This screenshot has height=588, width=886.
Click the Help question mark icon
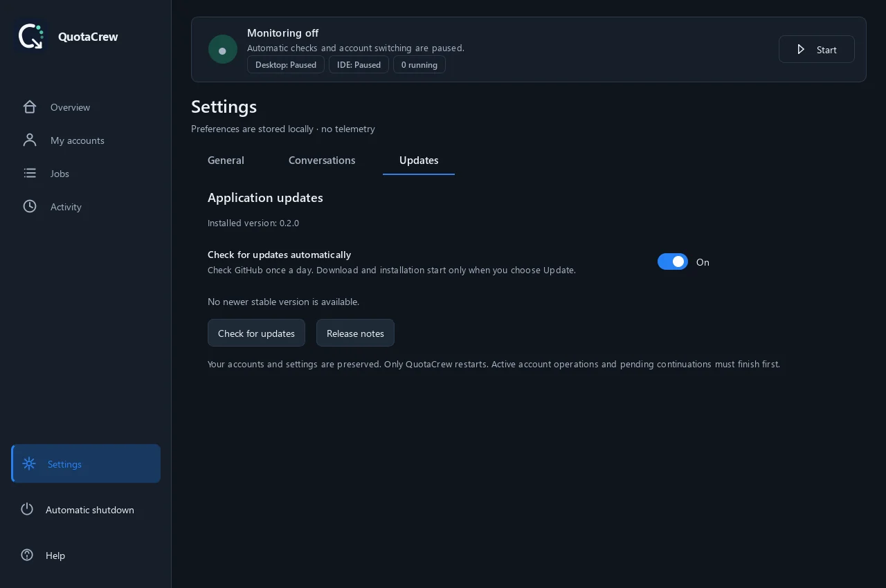27,555
